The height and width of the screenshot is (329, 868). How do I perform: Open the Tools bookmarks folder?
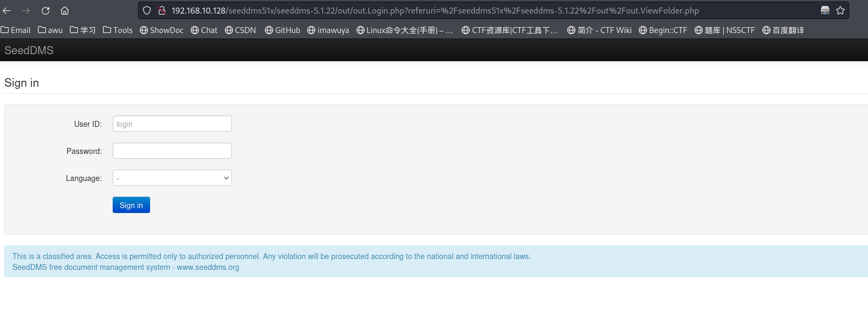[x=118, y=30]
